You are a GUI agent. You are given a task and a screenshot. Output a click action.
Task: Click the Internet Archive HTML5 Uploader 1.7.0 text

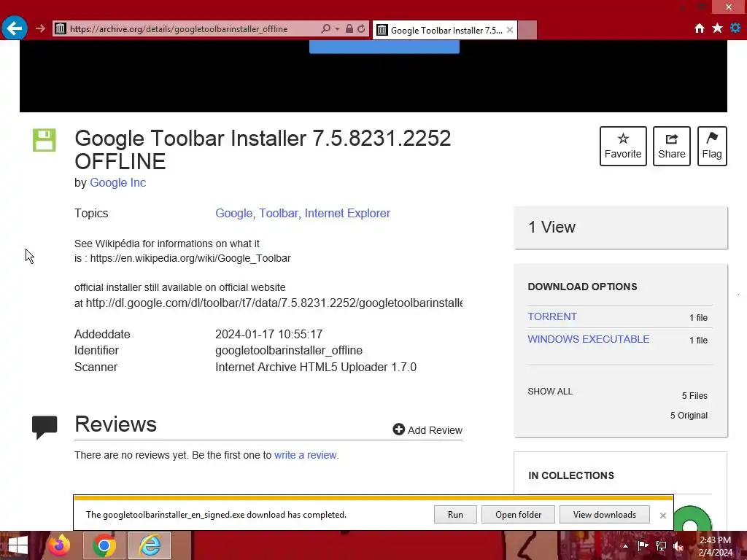click(316, 367)
